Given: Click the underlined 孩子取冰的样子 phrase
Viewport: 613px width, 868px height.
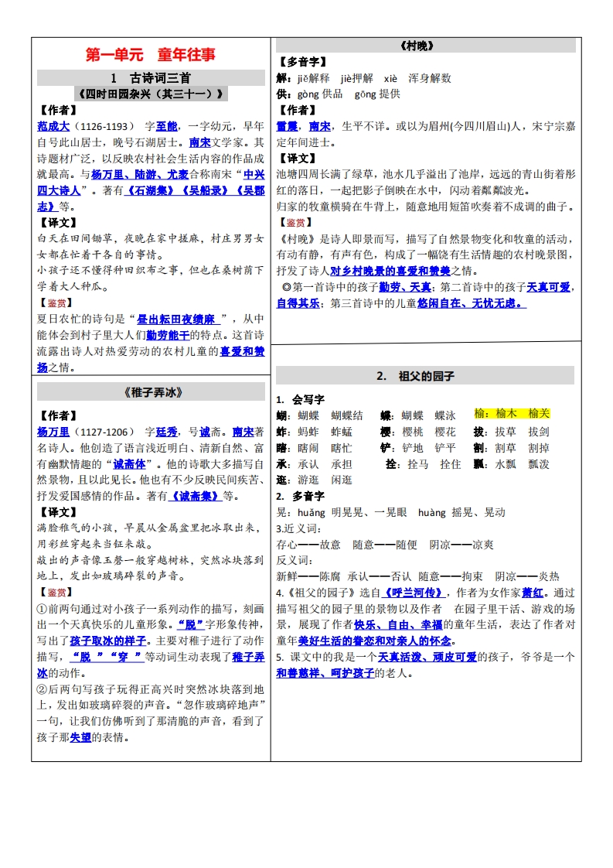Looking at the screenshot, I should tap(108, 641).
